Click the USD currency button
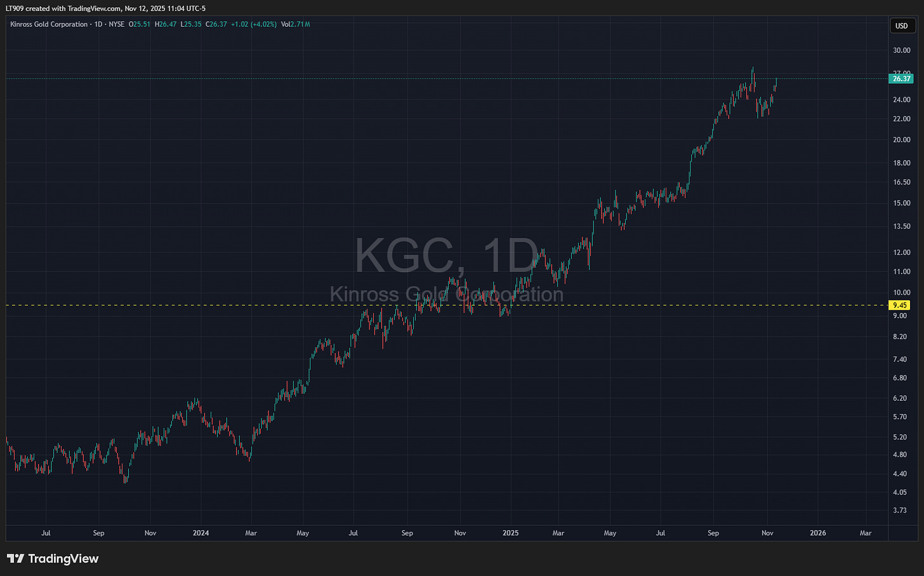 pyautogui.click(x=901, y=26)
